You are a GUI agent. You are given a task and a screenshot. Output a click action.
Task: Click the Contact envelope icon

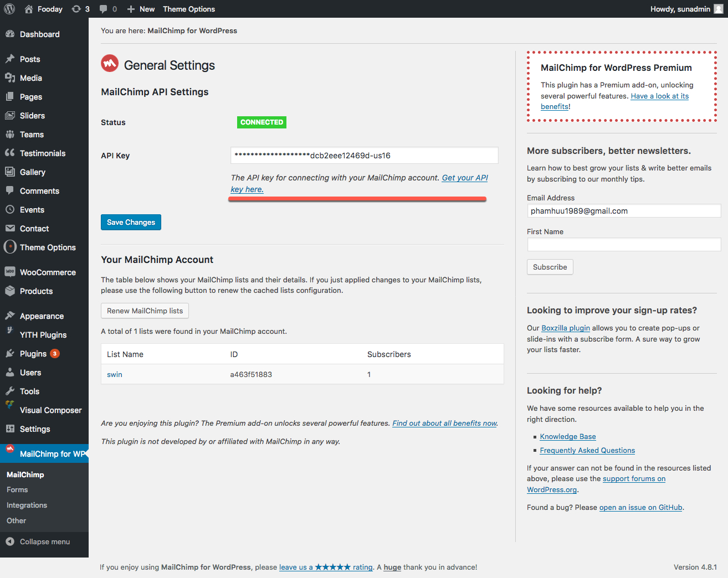coord(10,228)
